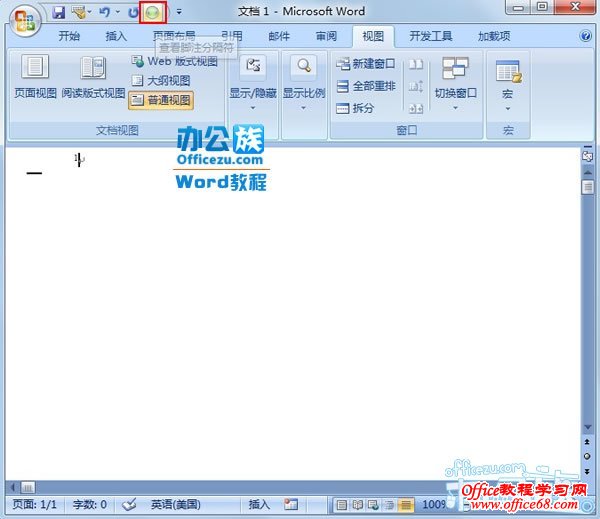Open the 开始 tab
Image resolution: width=600 pixels, height=519 pixels.
coord(69,36)
